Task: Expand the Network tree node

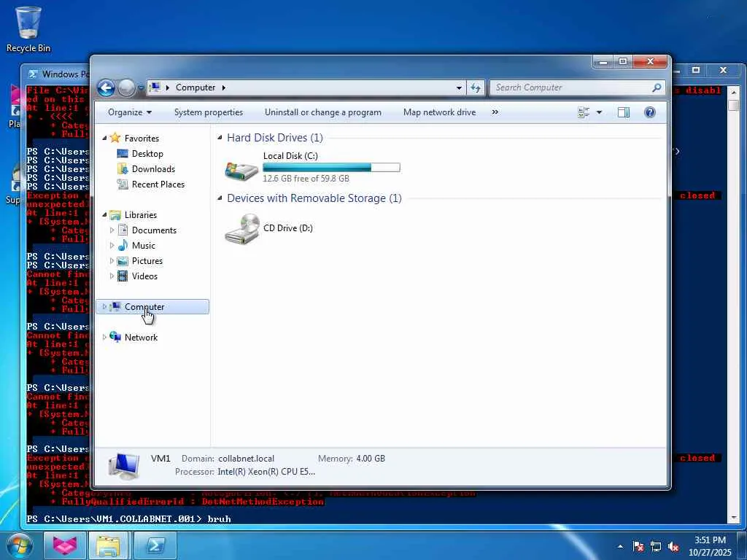Action: point(104,337)
